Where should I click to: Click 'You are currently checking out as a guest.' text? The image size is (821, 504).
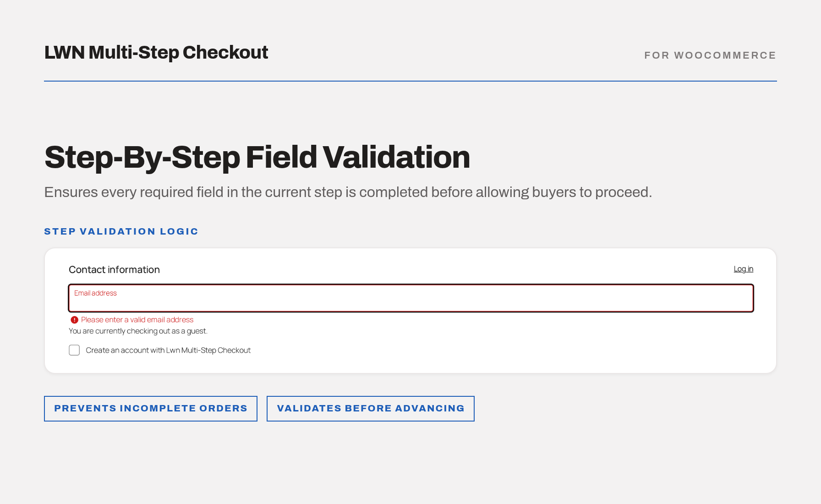coord(138,331)
